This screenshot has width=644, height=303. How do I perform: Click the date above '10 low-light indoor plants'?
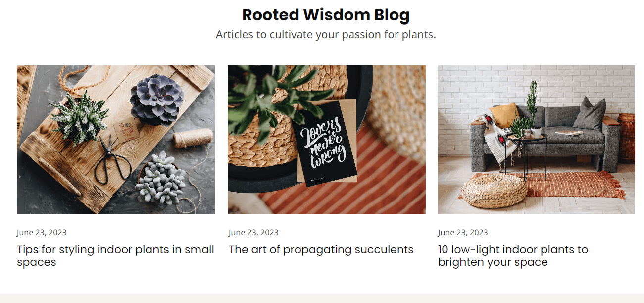pos(463,232)
